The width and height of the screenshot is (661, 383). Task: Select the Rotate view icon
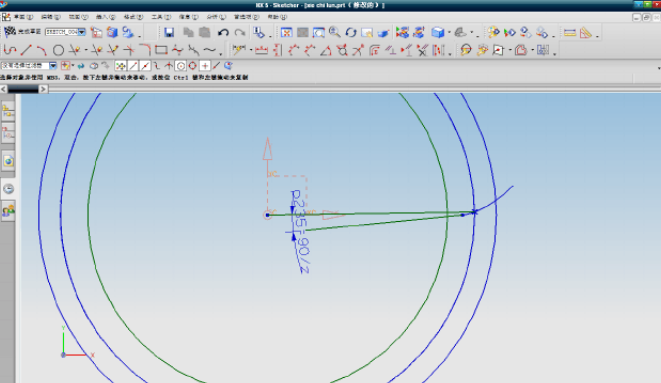(351, 32)
